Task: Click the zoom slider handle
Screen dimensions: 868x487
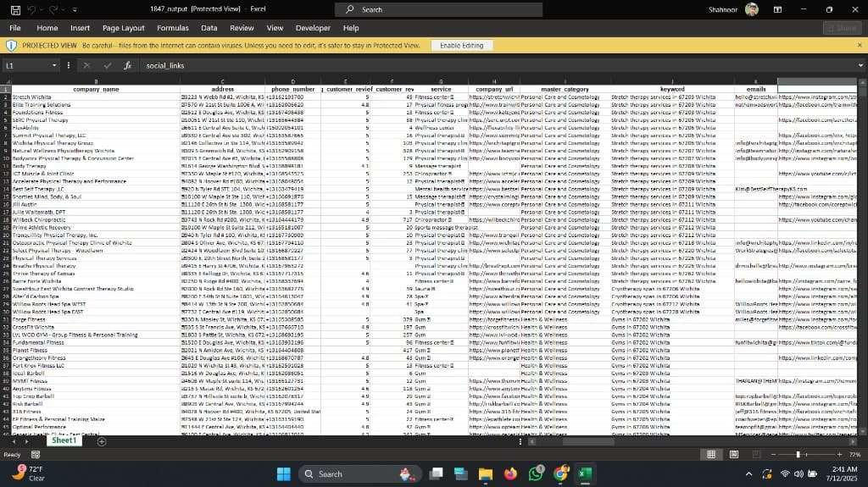Action: [798, 454]
